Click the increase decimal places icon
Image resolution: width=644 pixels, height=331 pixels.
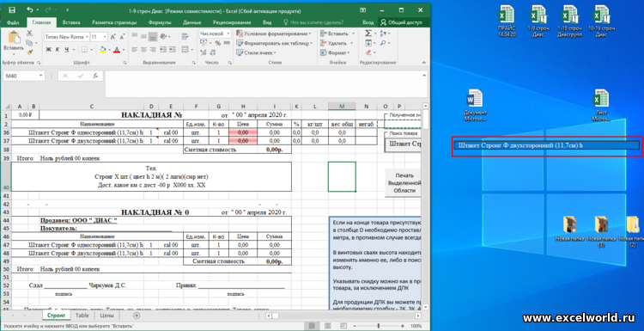pos(203,52)
